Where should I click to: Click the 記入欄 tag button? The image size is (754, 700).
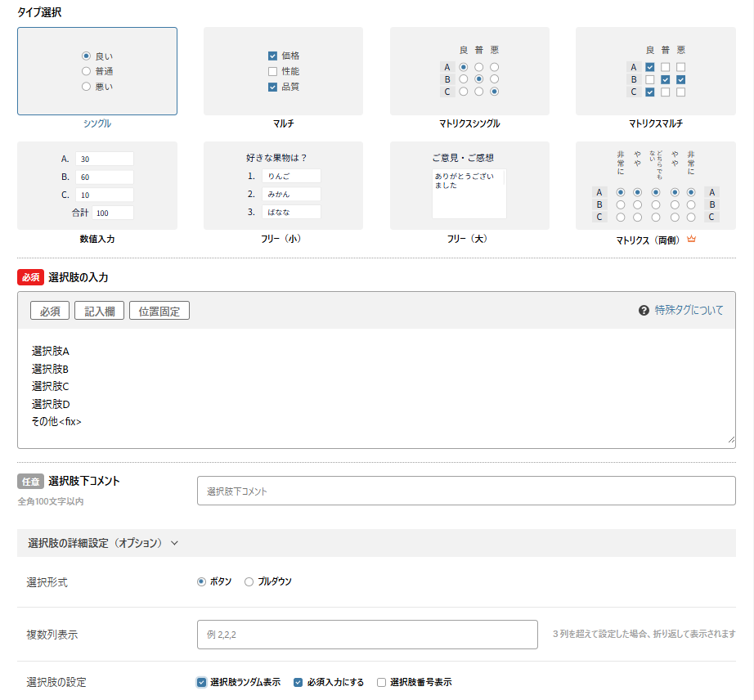[99, 311]
